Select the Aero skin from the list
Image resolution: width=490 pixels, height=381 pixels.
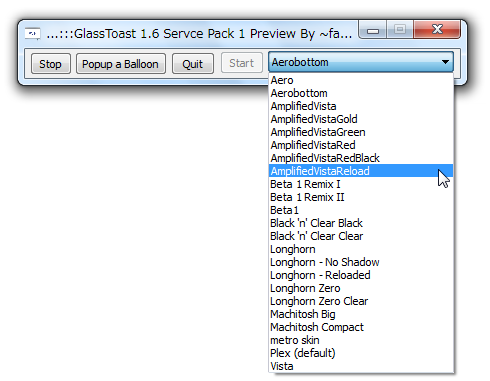361,80
